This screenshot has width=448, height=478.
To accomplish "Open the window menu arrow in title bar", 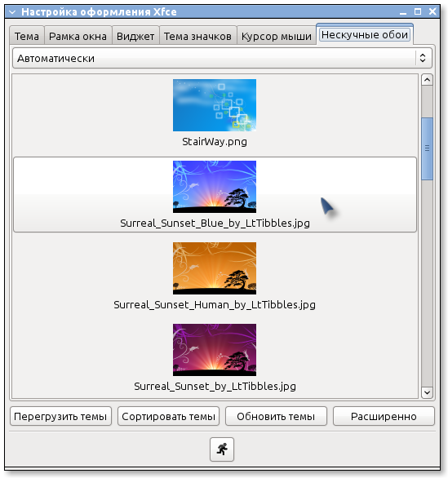I will 12,12.
